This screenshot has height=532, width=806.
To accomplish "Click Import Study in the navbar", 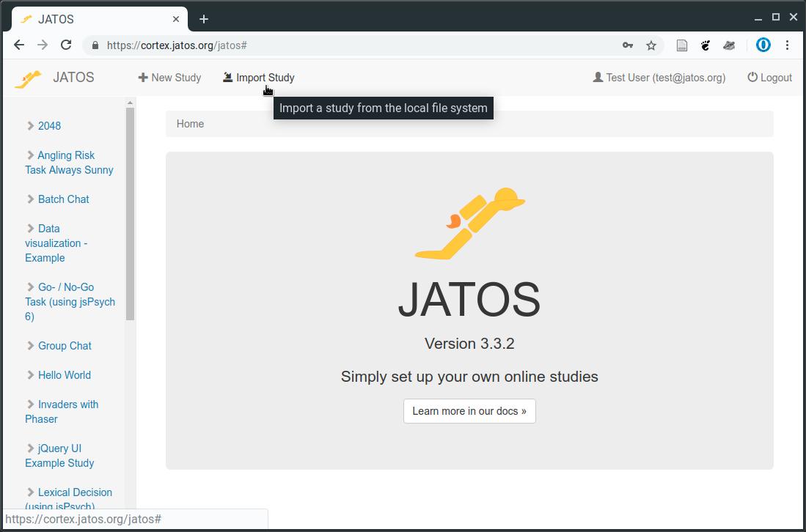I will [x=259, y=78].
